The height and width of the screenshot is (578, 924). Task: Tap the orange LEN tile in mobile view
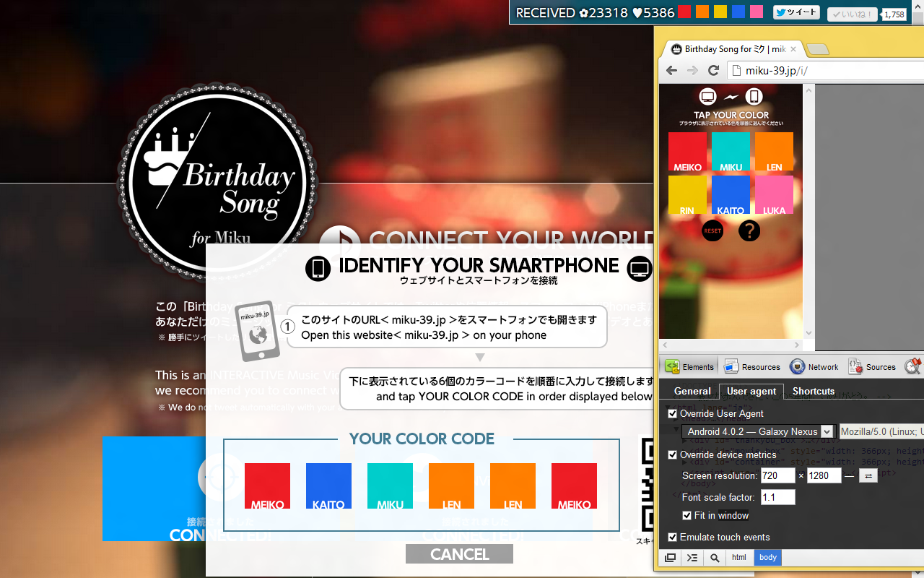coord(774,152)
